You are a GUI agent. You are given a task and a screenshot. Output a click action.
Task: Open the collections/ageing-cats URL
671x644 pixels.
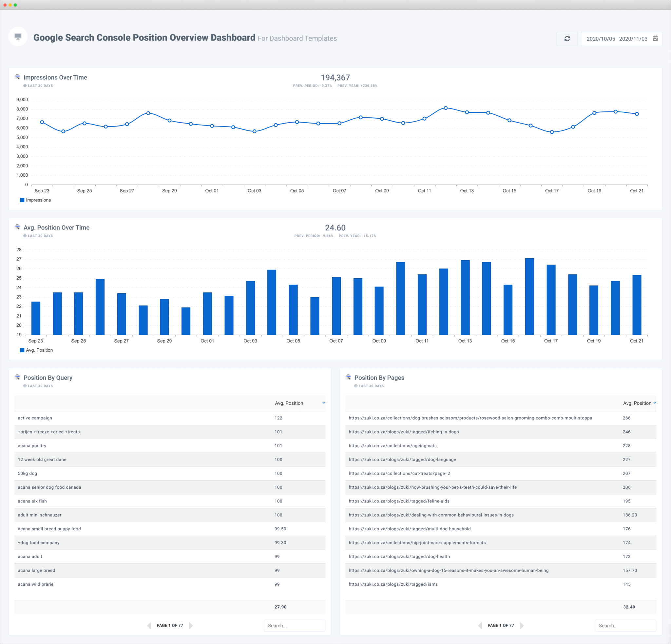[393, 446]
